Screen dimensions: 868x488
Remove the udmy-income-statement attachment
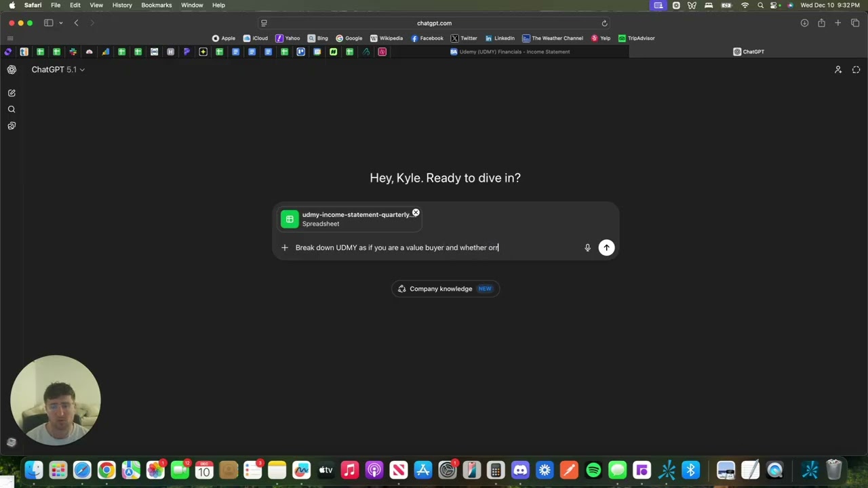pos(416,213)
